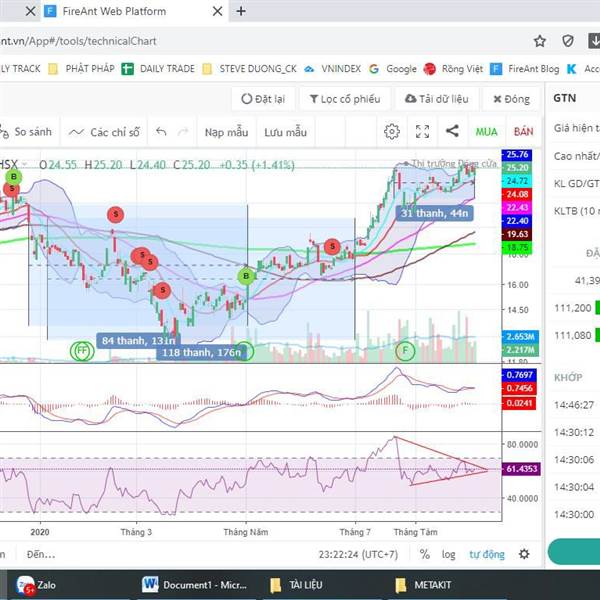600x600 pixels.
Task: Switch to the FireAnt Web Platform tab
Action: [x=114, y=11]
